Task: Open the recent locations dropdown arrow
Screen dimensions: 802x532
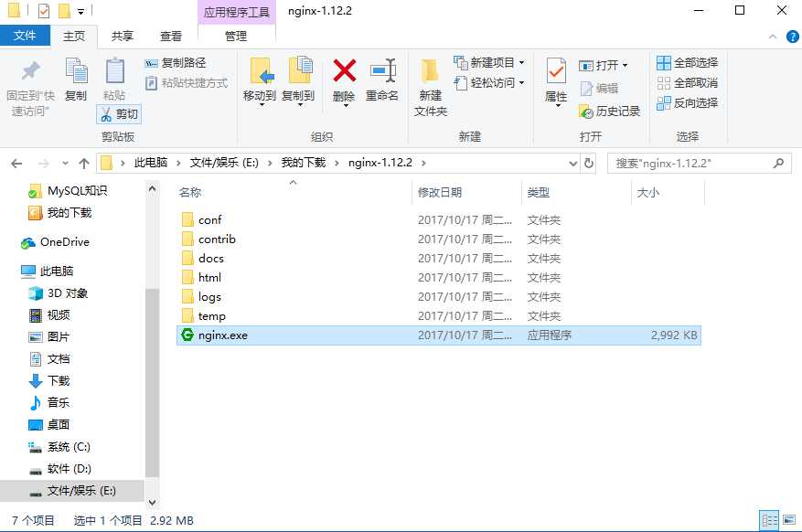Action: tap(65, 164)
